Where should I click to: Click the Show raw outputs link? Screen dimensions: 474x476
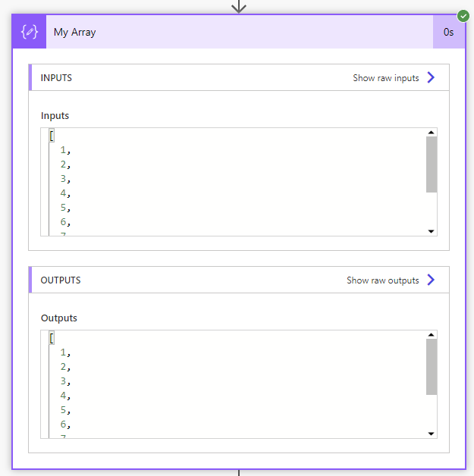(x=382, y=280)
